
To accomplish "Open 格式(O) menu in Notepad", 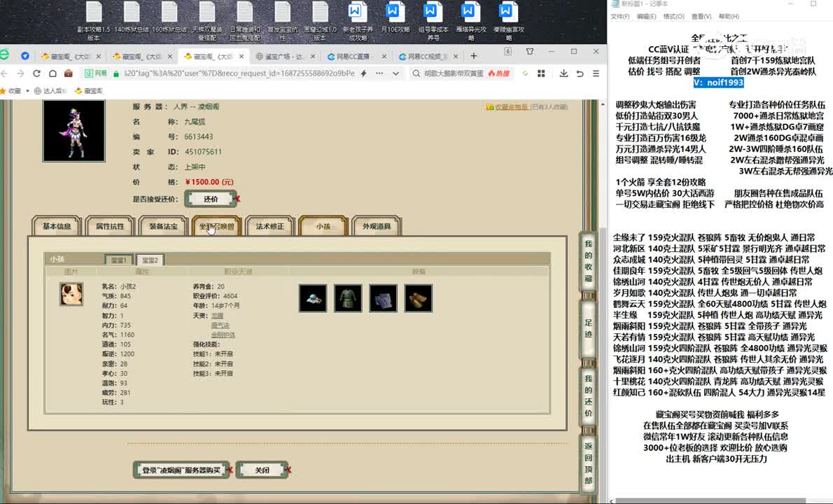I will (673, 16).
